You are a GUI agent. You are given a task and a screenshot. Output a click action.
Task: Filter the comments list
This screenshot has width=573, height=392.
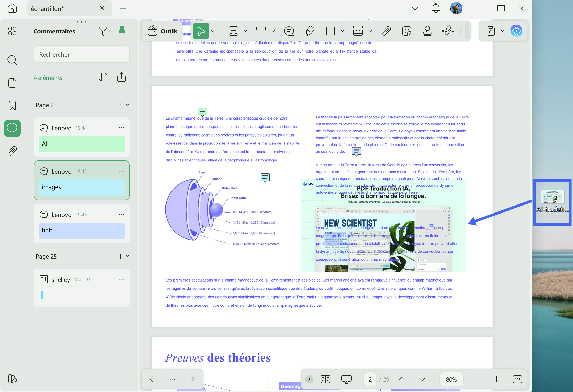click(103, 31)
